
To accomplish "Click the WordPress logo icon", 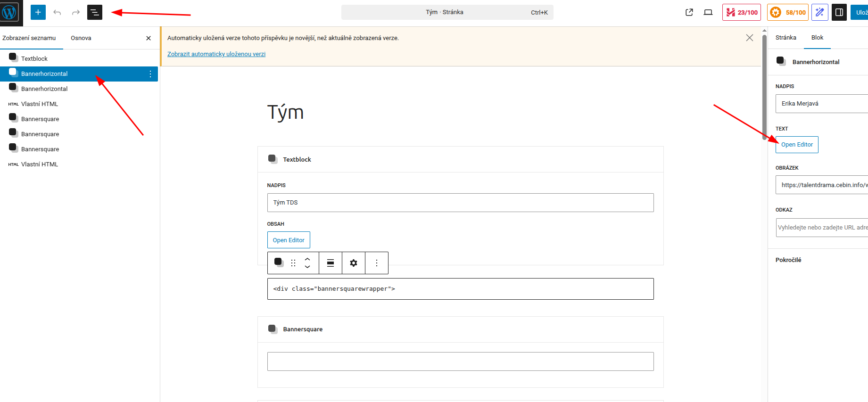I will point(10,13).
